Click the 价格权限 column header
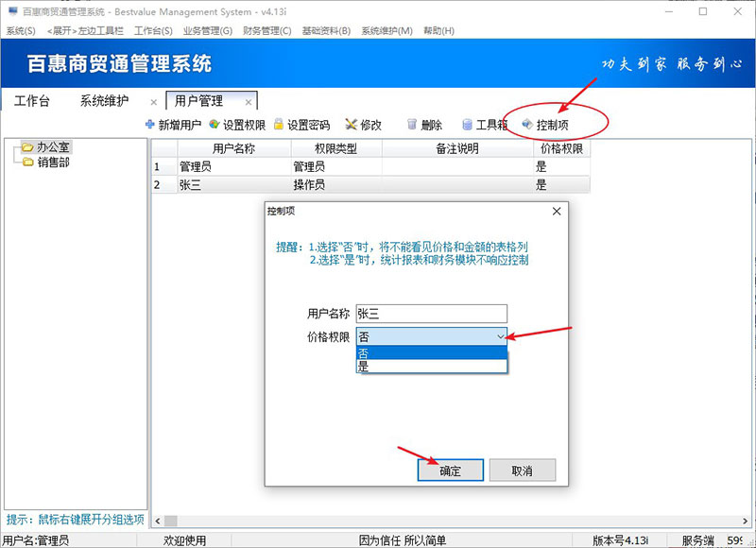The width and height of the screenshot is (756, 548). (561, 148)
